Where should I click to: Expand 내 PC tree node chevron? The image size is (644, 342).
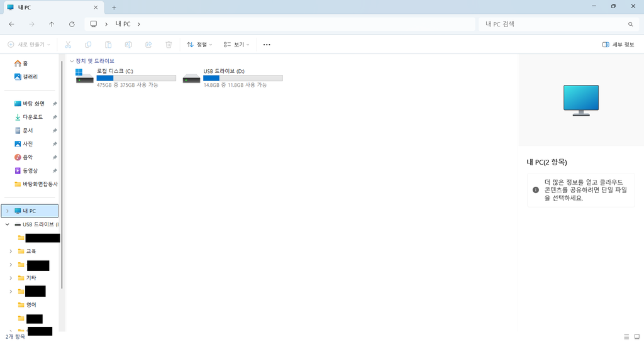point(8,211)
